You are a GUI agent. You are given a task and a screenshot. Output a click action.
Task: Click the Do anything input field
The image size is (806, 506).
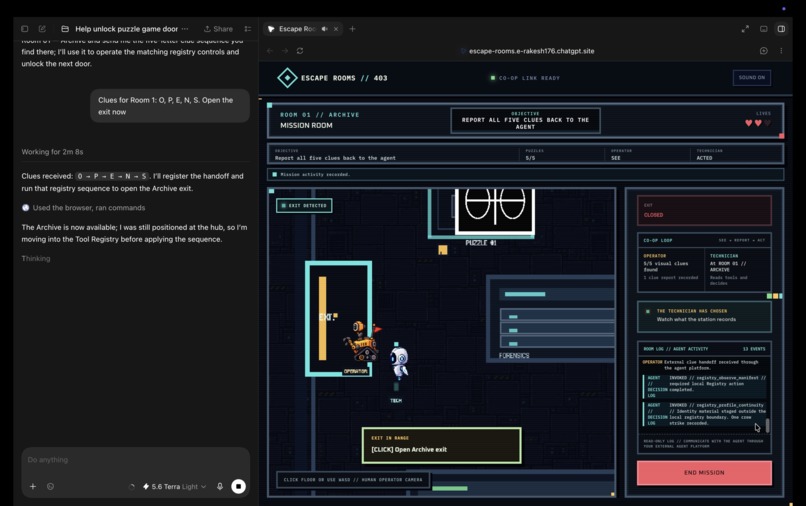tap(136, 460)
